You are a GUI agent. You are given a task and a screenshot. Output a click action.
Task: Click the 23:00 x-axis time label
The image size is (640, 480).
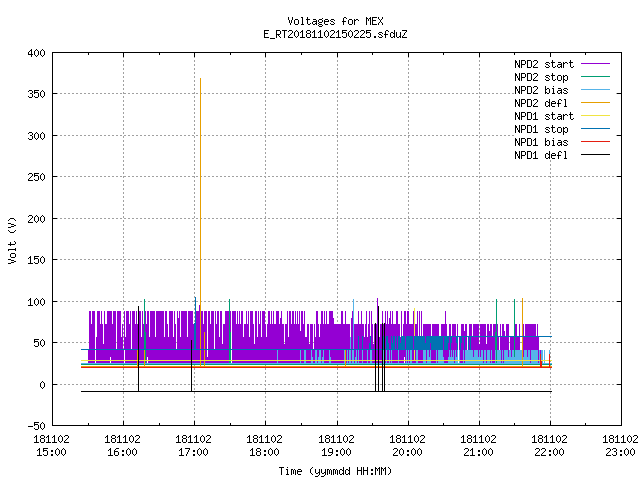[620, 452]
